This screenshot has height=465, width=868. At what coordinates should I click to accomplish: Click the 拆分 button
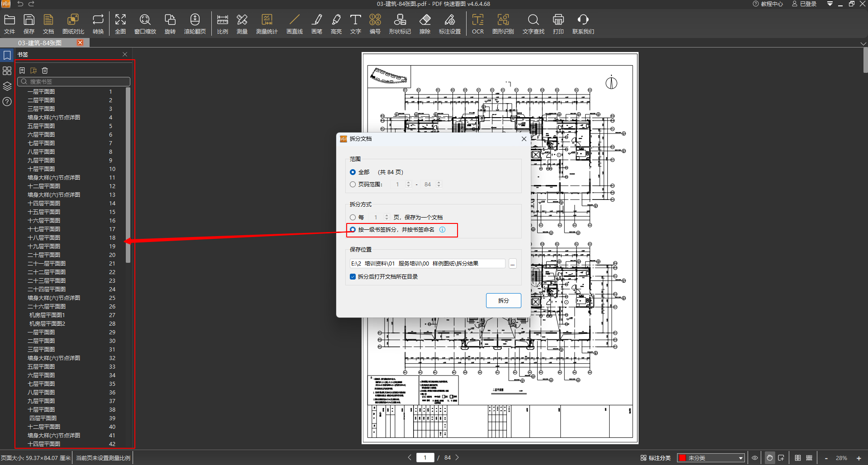click(503, 301)
